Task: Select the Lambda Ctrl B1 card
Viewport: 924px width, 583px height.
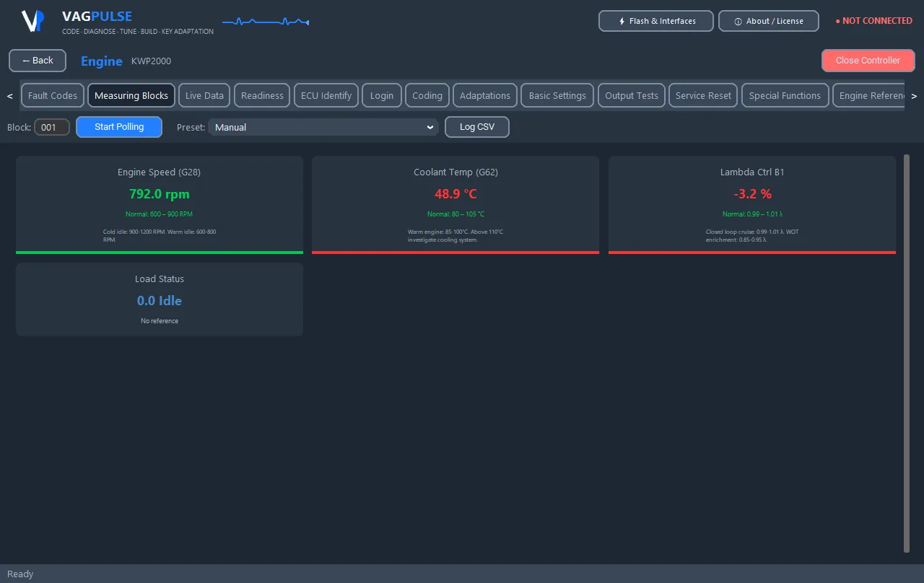Action: tap(752, 205)
